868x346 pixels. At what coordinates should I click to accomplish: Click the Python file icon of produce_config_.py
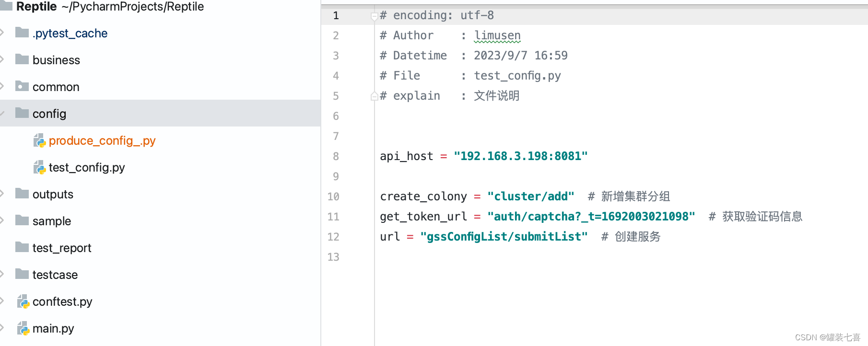(x=39, y=140)
